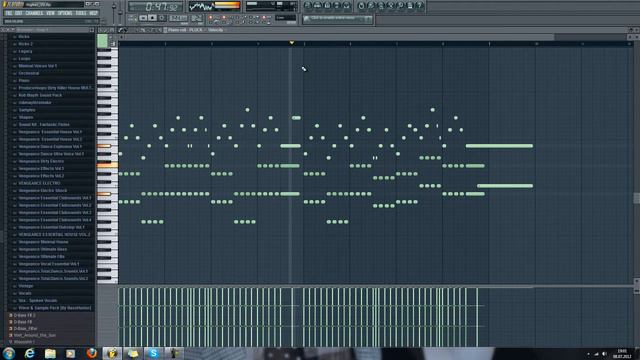640x360 pixels.
Task: Open the EDIT menu
Action: coord(19,13)
